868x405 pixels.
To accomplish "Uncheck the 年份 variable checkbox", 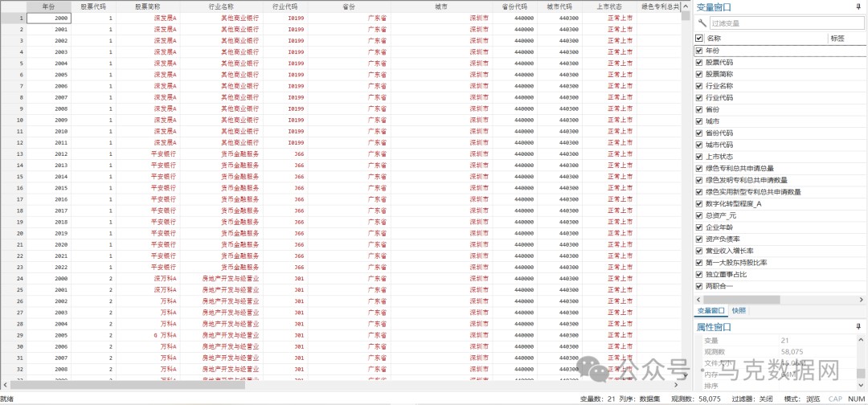I will [x=698, y=51].
